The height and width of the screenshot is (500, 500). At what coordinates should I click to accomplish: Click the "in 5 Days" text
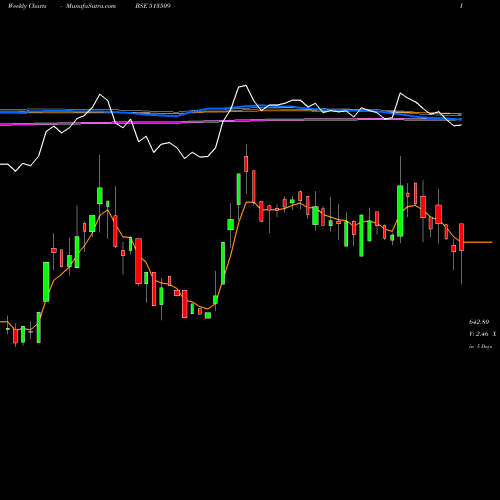[x=480, y=347]
